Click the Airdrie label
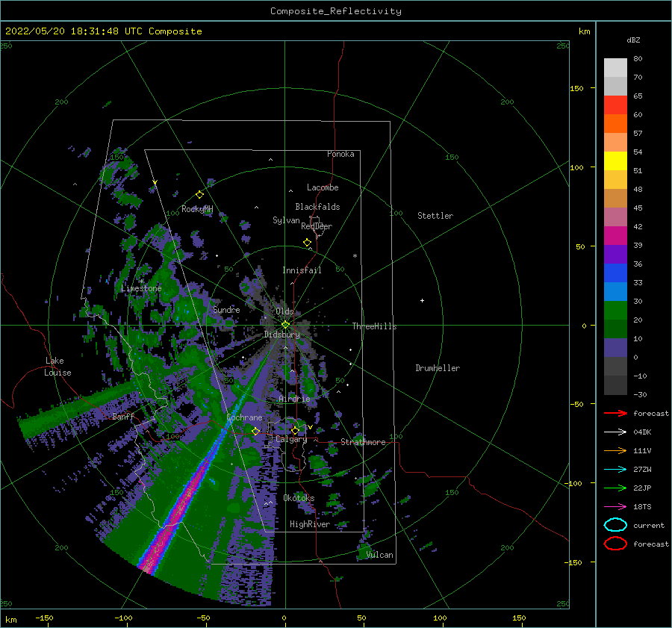The width and height of the screenshot is (672, 628). tap(294, 399)
